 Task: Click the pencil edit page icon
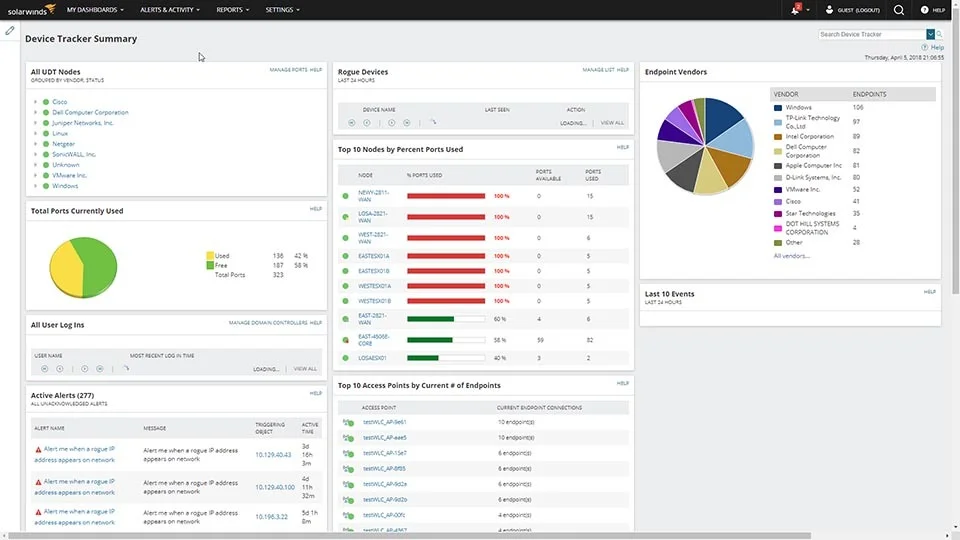pyautogui.click(x=10, y=31)
